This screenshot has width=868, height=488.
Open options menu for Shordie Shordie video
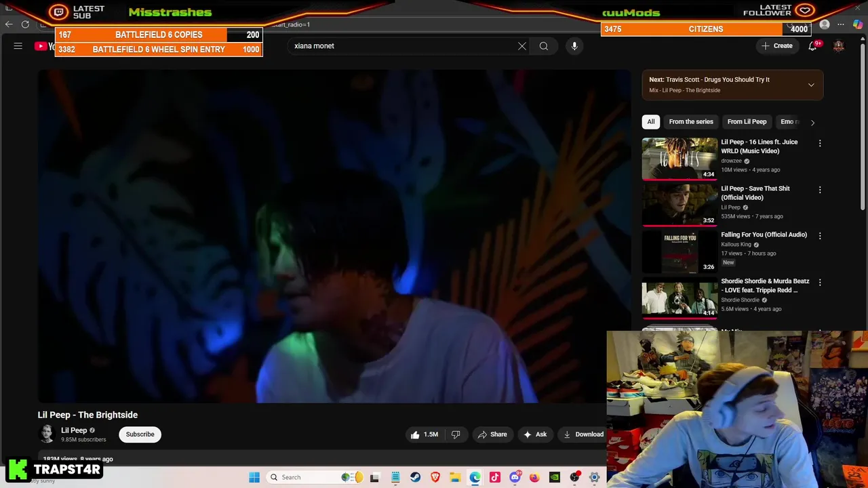[x=820, y=282]
